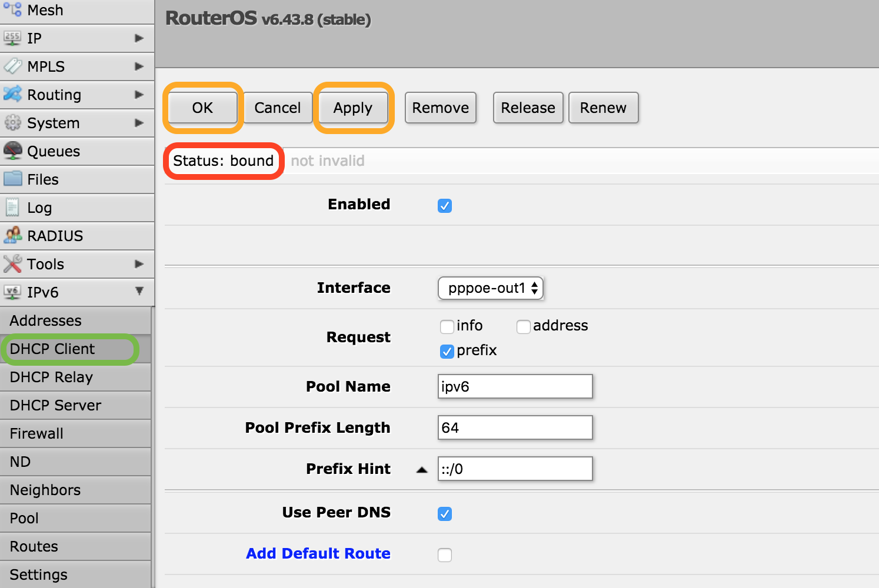Click the 'Status: bound' text

(224, 161)
